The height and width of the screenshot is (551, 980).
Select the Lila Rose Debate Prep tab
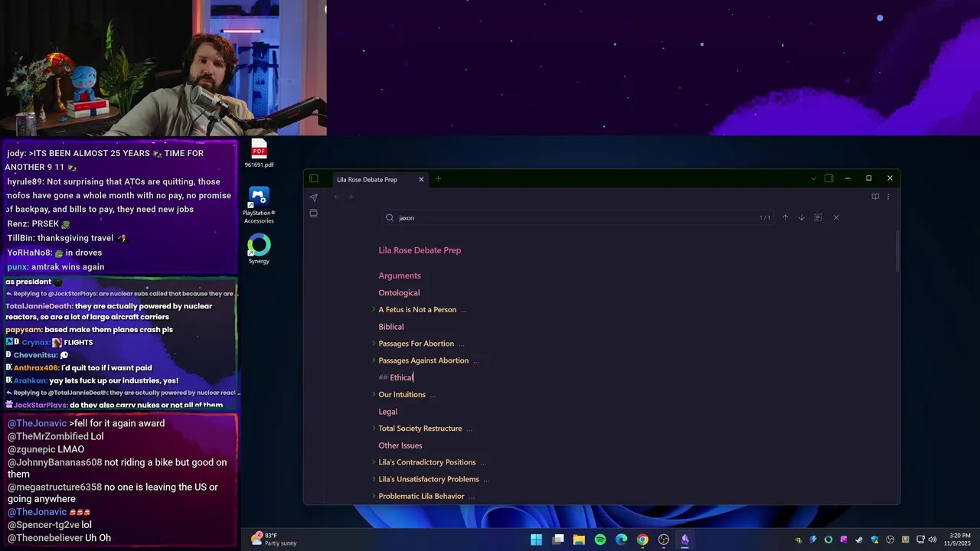[367, 179]
